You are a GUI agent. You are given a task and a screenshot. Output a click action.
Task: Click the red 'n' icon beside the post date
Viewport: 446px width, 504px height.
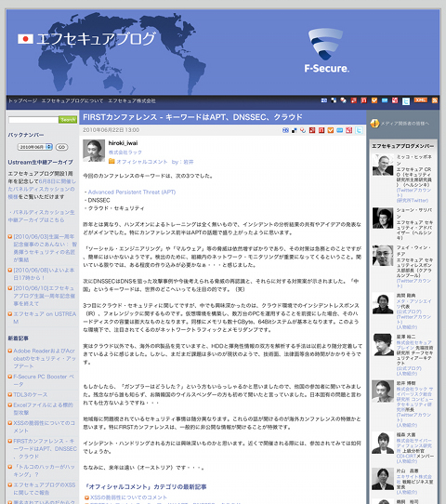tap(321, 130)
